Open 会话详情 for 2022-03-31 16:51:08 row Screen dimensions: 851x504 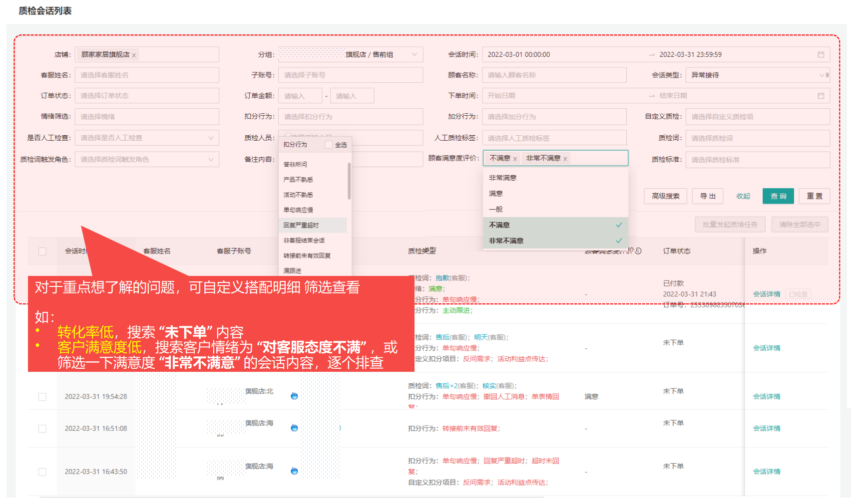pos(767,428)
